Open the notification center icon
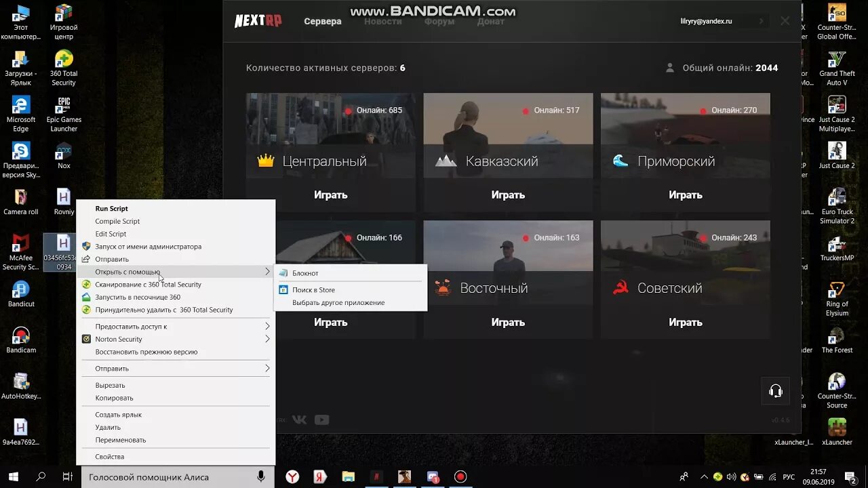Viewport: 868px width, 488px height. (850, 476)
